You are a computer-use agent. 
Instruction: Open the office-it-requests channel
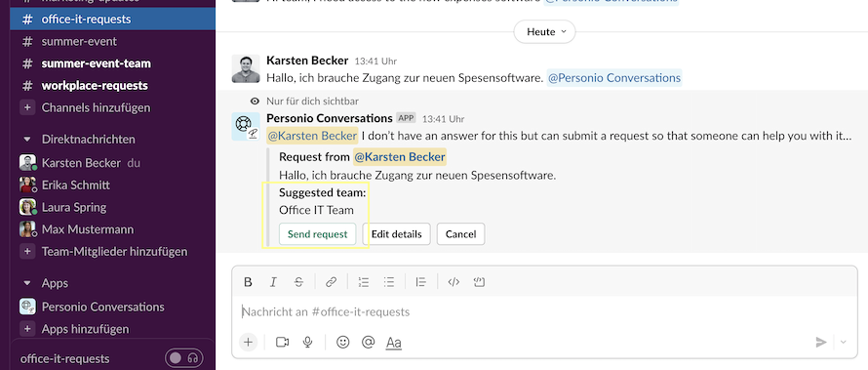click(x=113, y=19)
